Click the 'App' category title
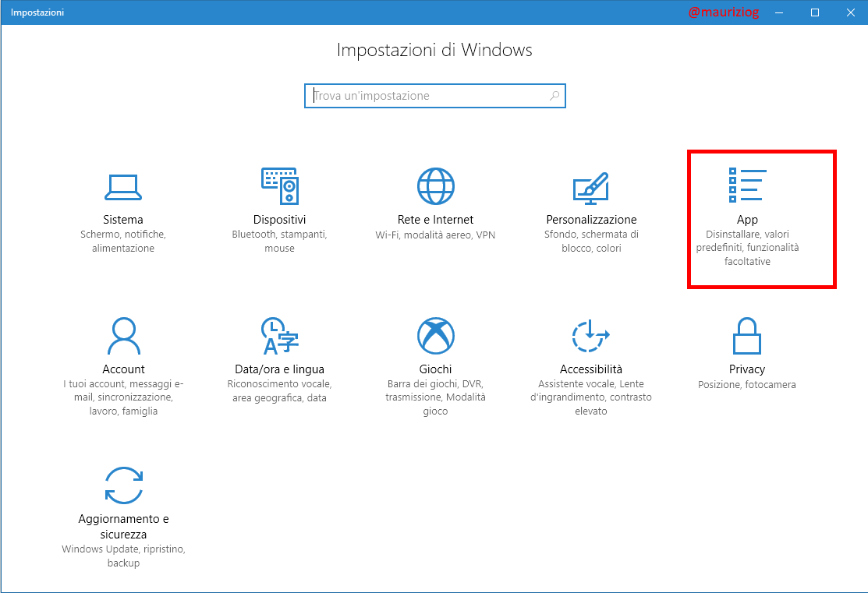 [747, 220]
